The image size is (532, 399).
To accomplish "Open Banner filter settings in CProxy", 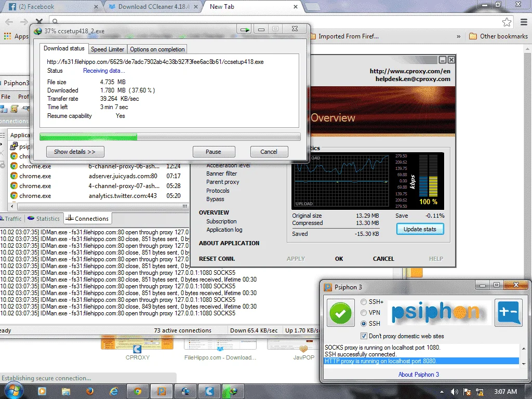I will click(221, 174).
